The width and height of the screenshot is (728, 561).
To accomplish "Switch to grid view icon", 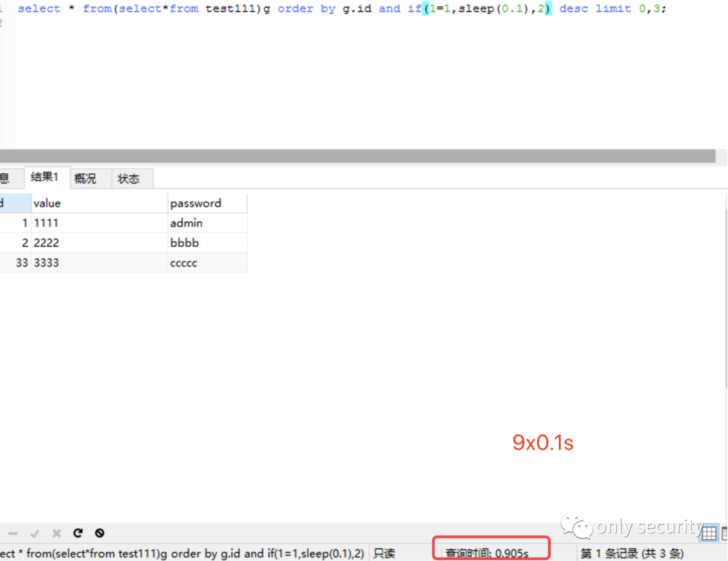I will click(x=708, y=533).
